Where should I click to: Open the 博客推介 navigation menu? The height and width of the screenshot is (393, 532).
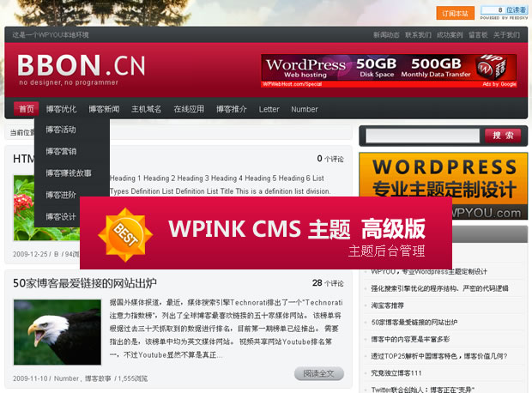232,109
